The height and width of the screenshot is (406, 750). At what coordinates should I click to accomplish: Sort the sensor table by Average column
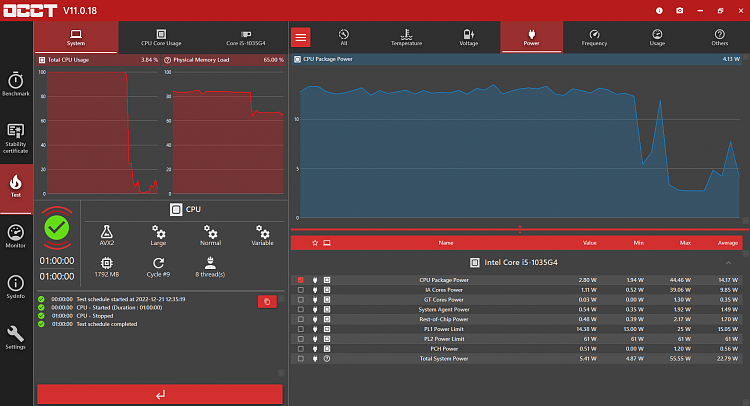coord(728,243)
